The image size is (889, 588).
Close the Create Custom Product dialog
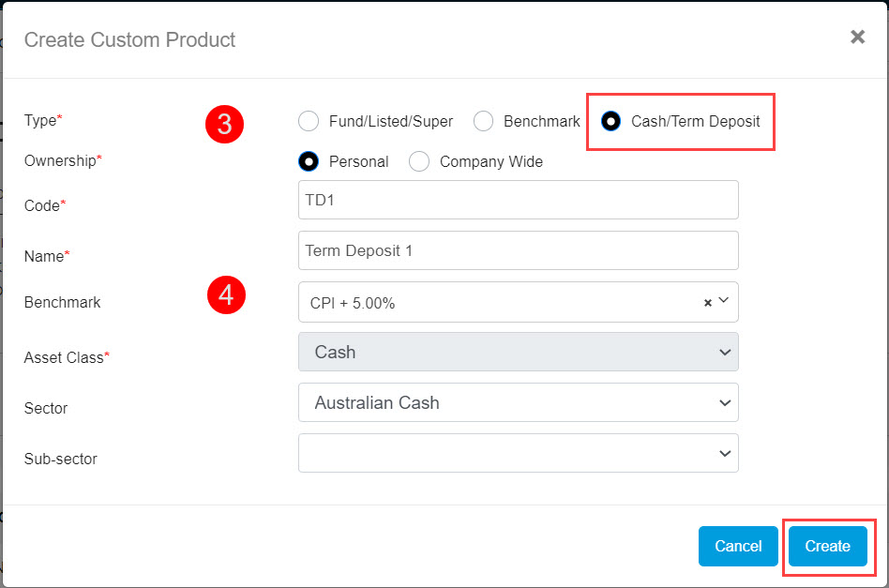[x=857, y=37]
